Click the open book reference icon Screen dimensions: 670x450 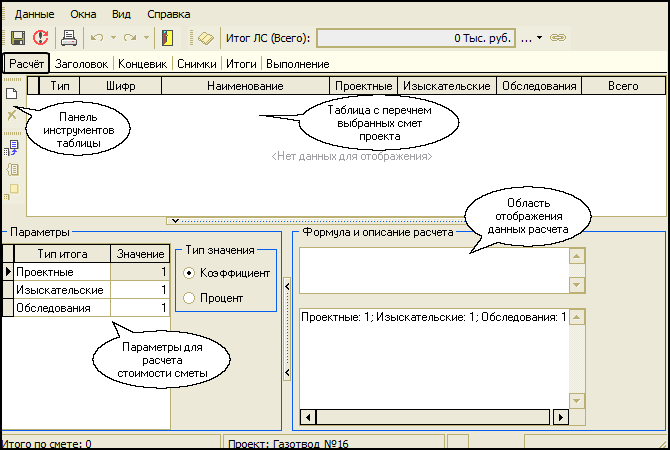click(x=206, y=38)
